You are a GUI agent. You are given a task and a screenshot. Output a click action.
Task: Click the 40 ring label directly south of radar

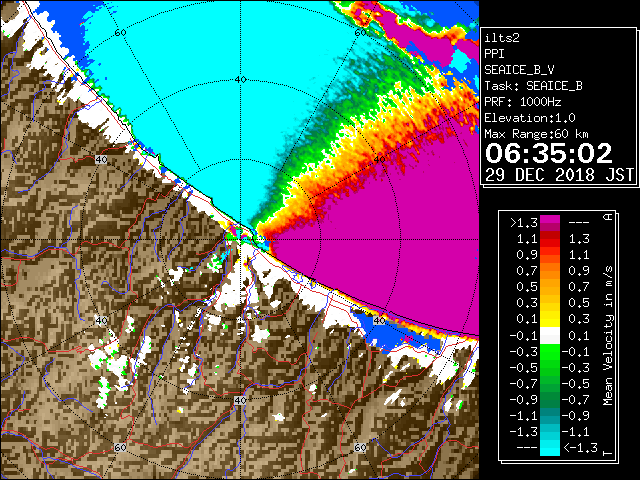pos(240,400)
